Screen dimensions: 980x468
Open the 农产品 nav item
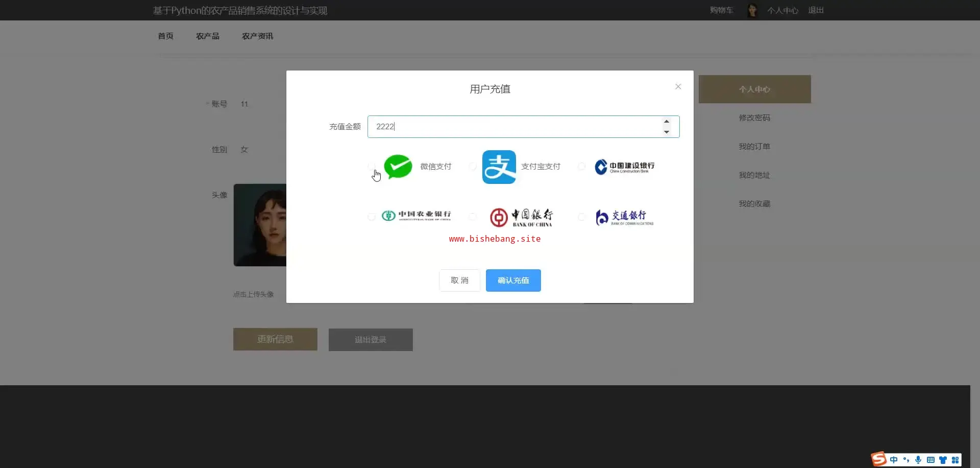click(208, 36)
